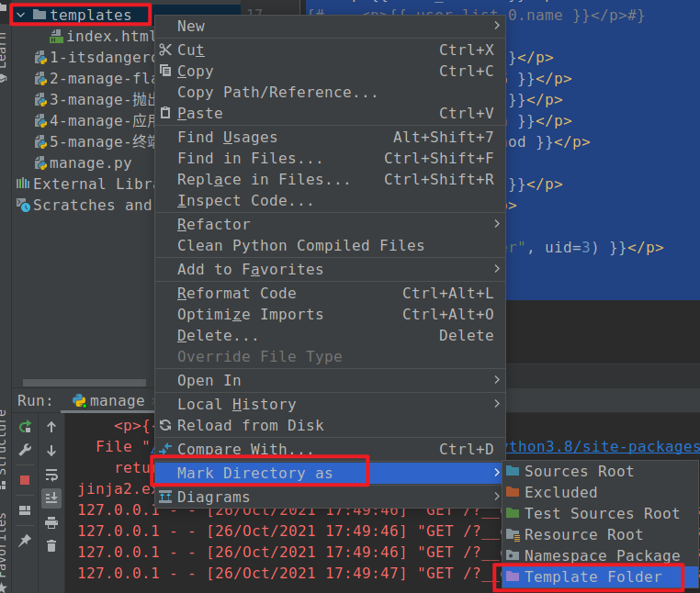Click the project tree horizontal scrollbar

pos(85,383)
